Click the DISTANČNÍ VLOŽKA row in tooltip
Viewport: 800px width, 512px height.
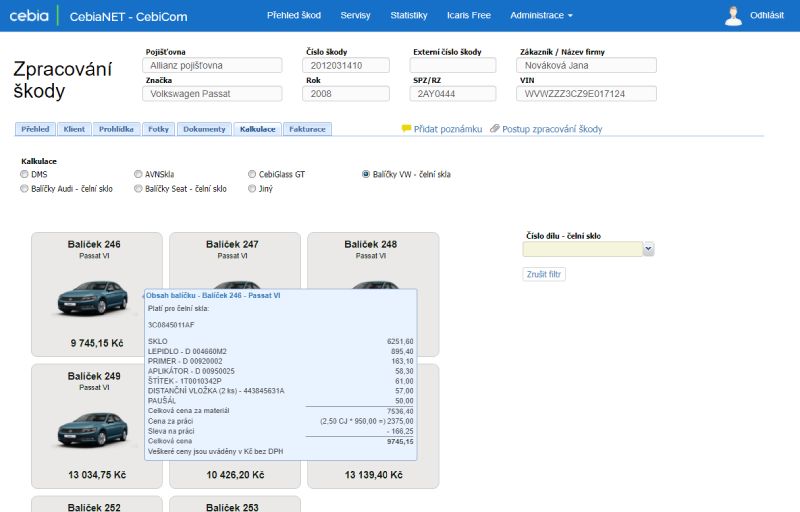pyautogui.click(x=281, y=391)
